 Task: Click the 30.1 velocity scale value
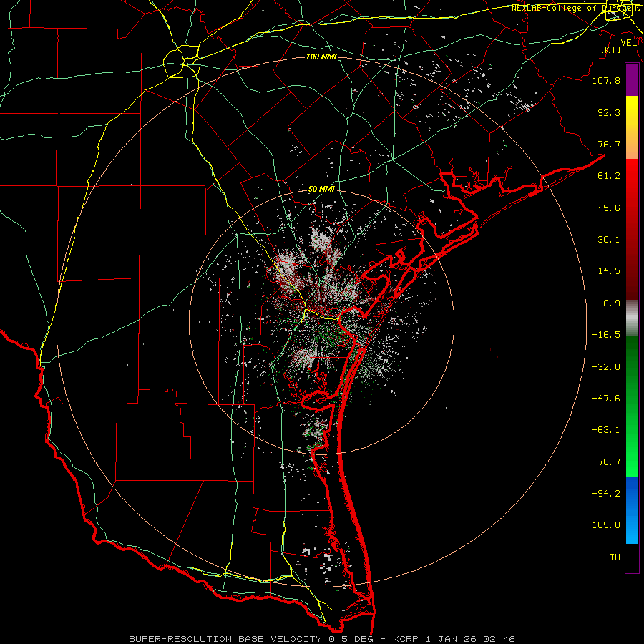(609, 240)
